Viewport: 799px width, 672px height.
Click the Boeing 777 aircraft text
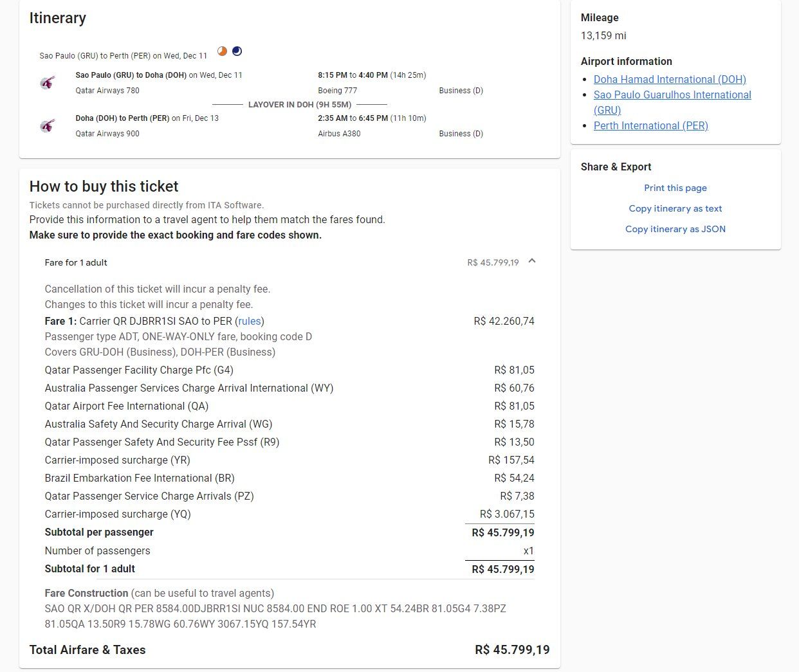pos(337,91)
